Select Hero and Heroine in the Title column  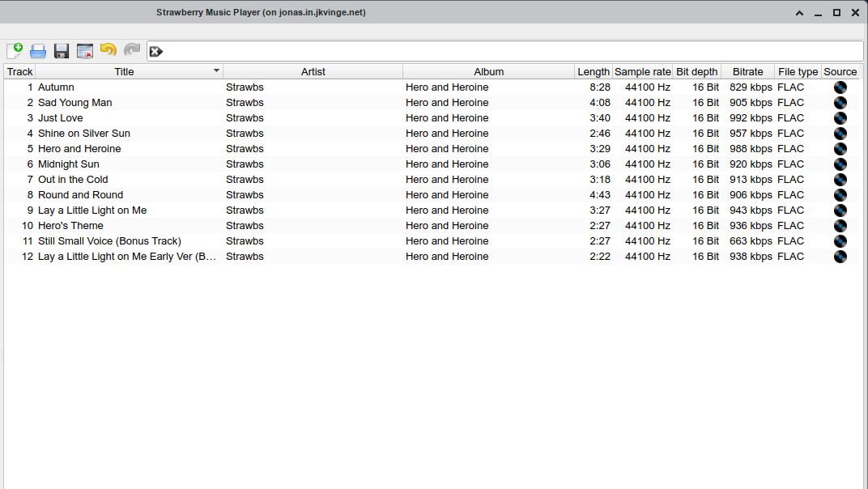point(79,148)
